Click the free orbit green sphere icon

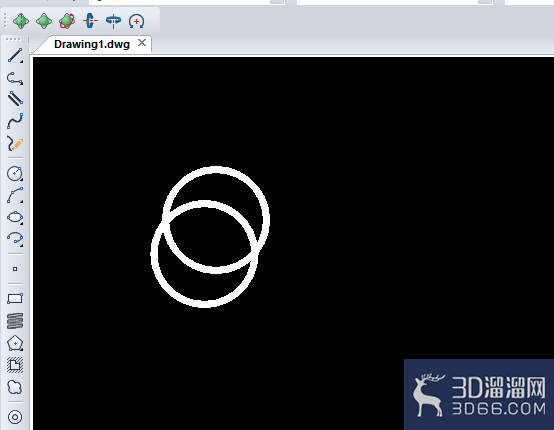[44, 21]
